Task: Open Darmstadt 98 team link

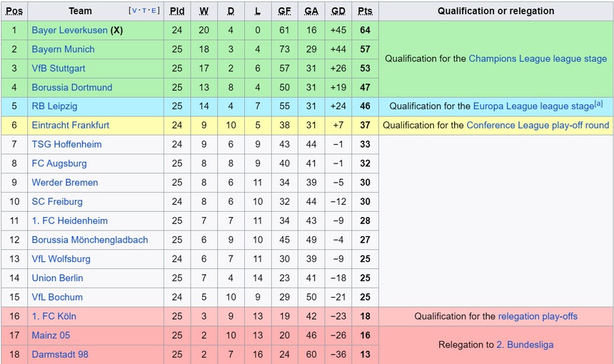Action: [60, 354]
